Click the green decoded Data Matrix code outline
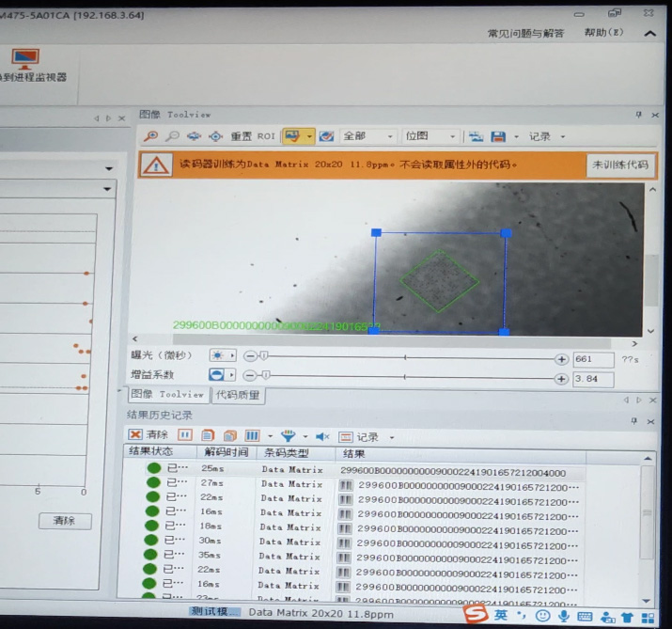This screenshot has height=629, width=672. tap(440, 281)
